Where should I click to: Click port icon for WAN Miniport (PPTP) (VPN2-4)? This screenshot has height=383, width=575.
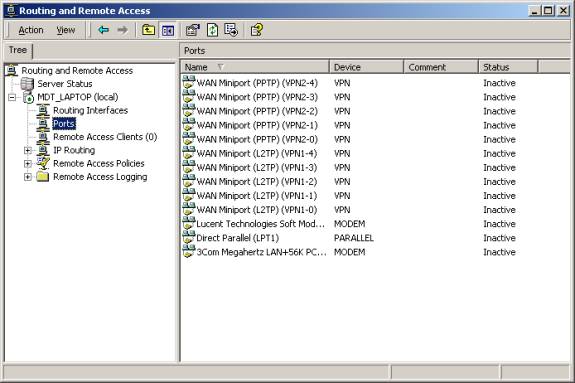click(188, 82)
